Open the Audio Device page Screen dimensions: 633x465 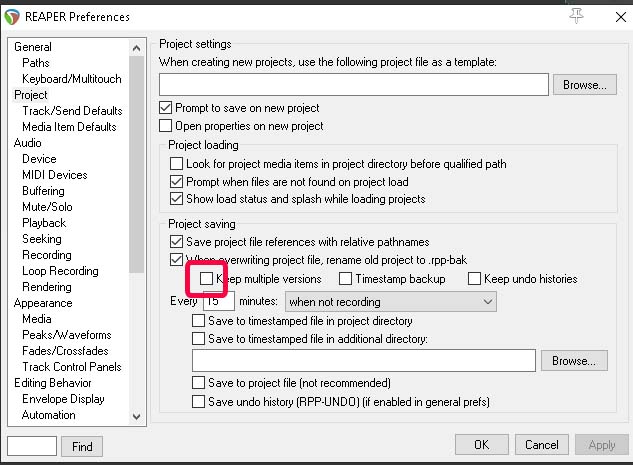pos(39,159)
